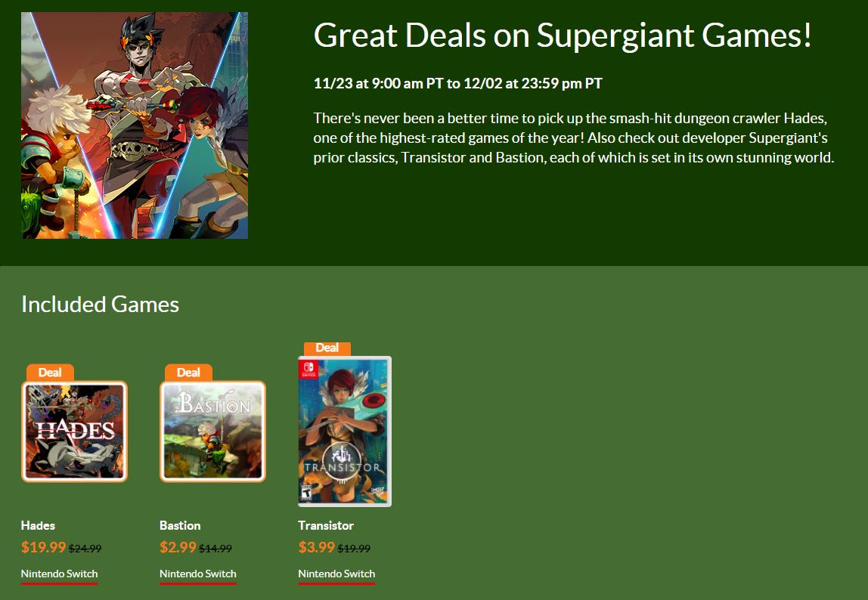
Task: Click the Bastion $2.99 sale price
Action: point(178,547)
